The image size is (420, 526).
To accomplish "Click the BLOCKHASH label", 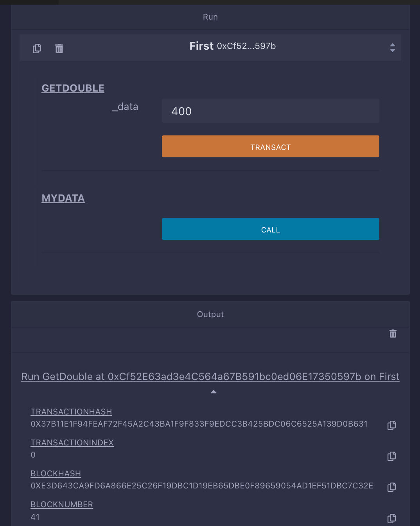I will click(56, 474).
